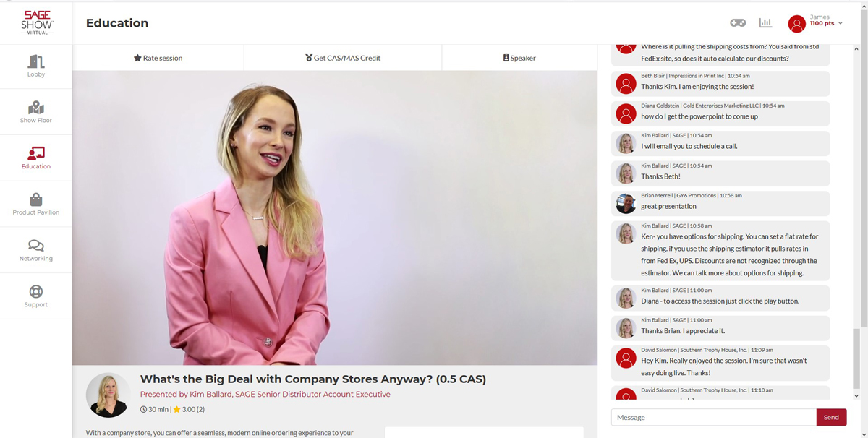
Task: Open the Product Pavilion
Action: point(36,205)
